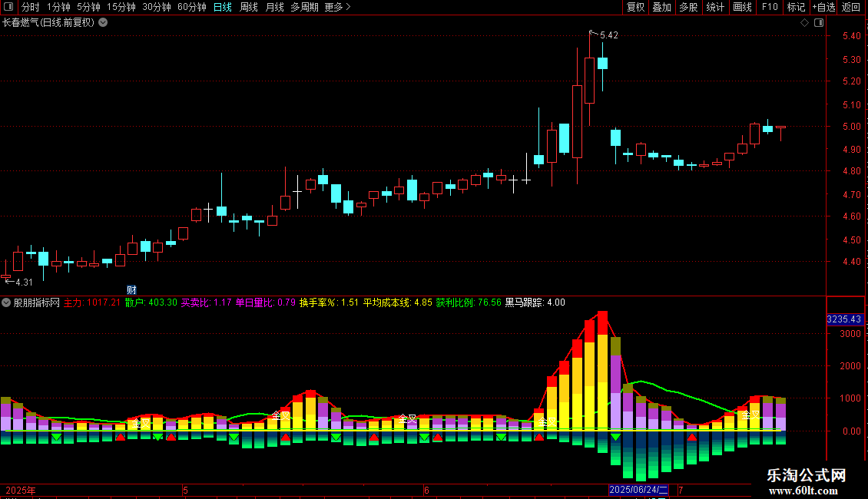
Task: Click the 返回 back button
Action: click(851, 7)
